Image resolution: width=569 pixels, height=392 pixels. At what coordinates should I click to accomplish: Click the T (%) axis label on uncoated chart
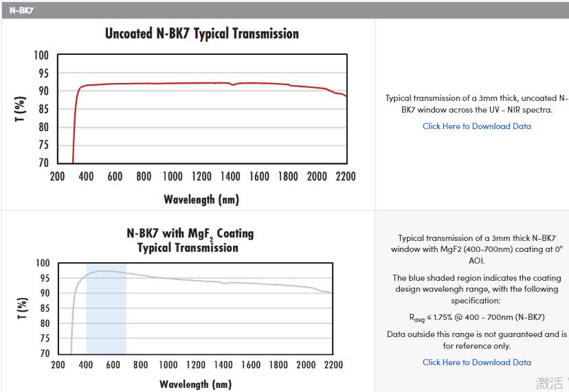point(21,109)
